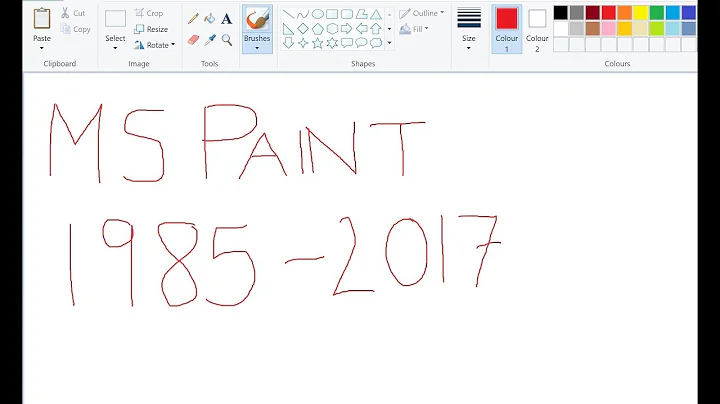Choose the Rectangle shape
This screenshot has width=720, height=404.
tap(332, 14)
